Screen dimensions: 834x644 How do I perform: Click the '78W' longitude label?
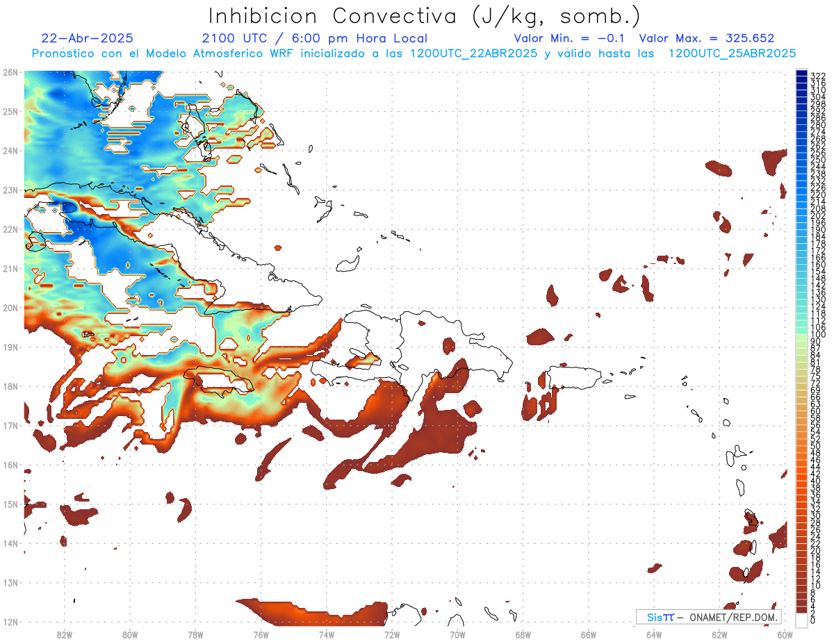click(195, 634)
